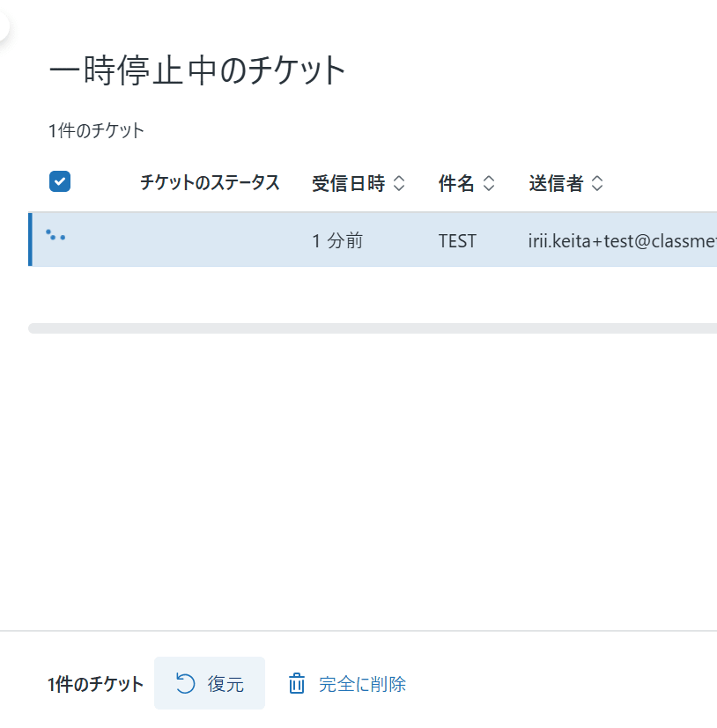Click the チケットのステータス column header
The height and width of the screenshot is (728, 717).
(x=211, y=183)
